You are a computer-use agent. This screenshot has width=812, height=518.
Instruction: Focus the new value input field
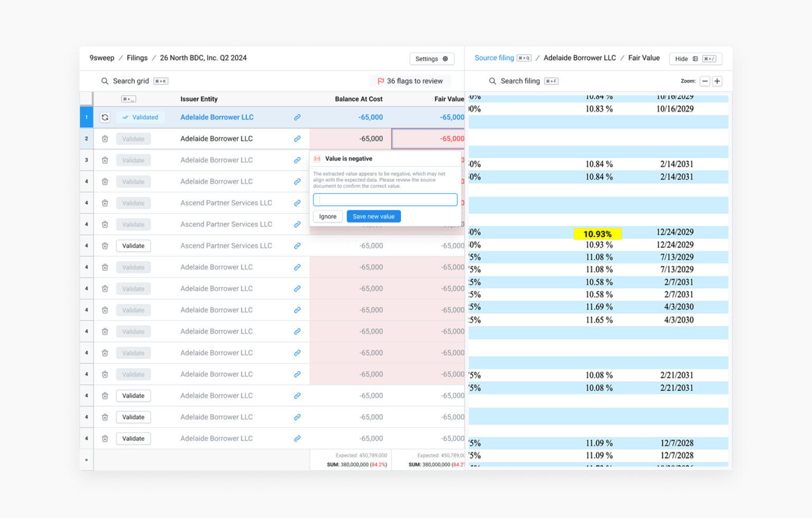385,199
